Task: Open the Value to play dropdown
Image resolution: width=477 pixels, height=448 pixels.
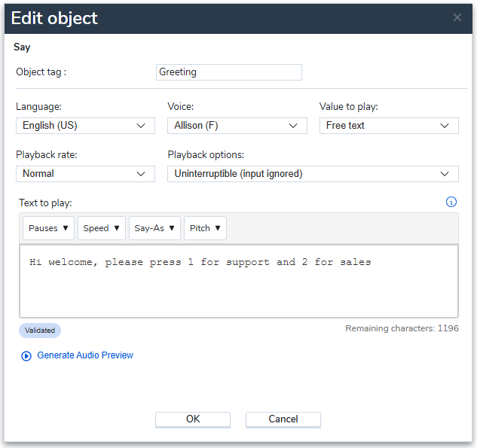Action: coord(389,126)
